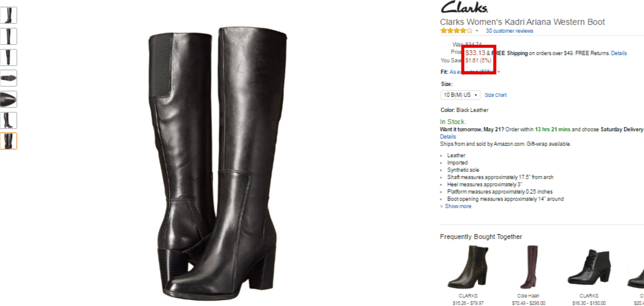644x306 pixels.
Task: Open the Size Chart link
Action: [x=496, y=95]
